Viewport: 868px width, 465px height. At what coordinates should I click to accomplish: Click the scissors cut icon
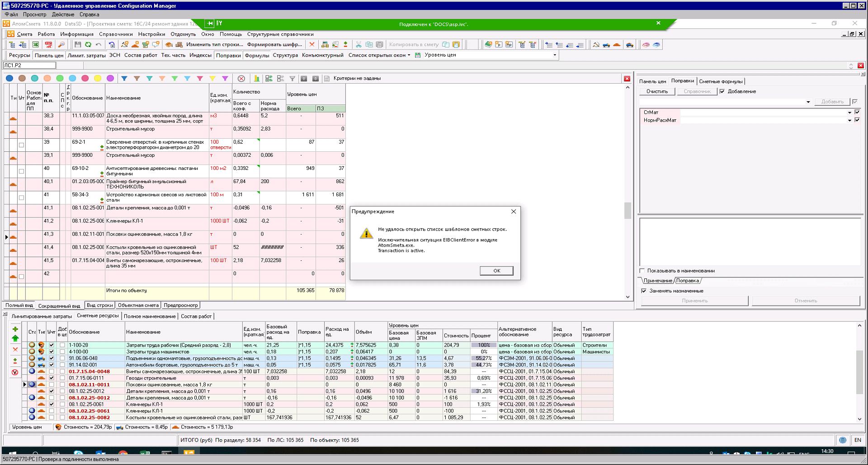(x=359, y=44)
